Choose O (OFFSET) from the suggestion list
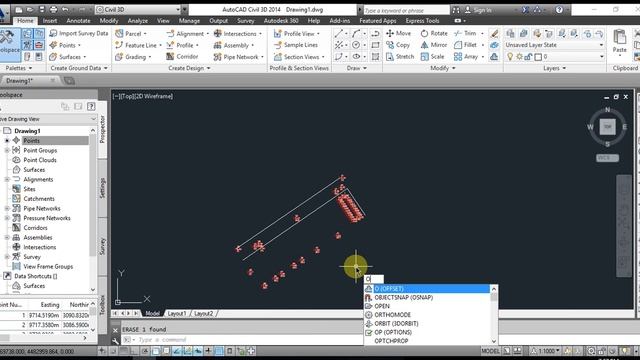This screenshot has width=640, height=360. coord(427,289)
